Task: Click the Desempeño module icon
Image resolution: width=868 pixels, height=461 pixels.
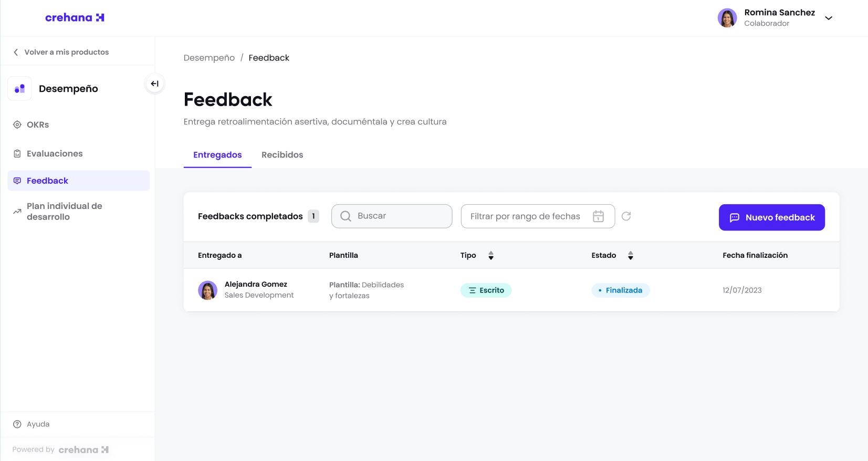Action: click(19, 89)
